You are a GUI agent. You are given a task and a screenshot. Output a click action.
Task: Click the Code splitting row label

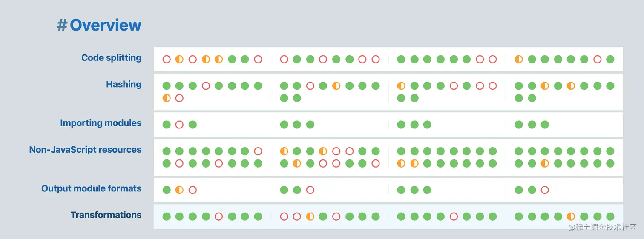111,58
